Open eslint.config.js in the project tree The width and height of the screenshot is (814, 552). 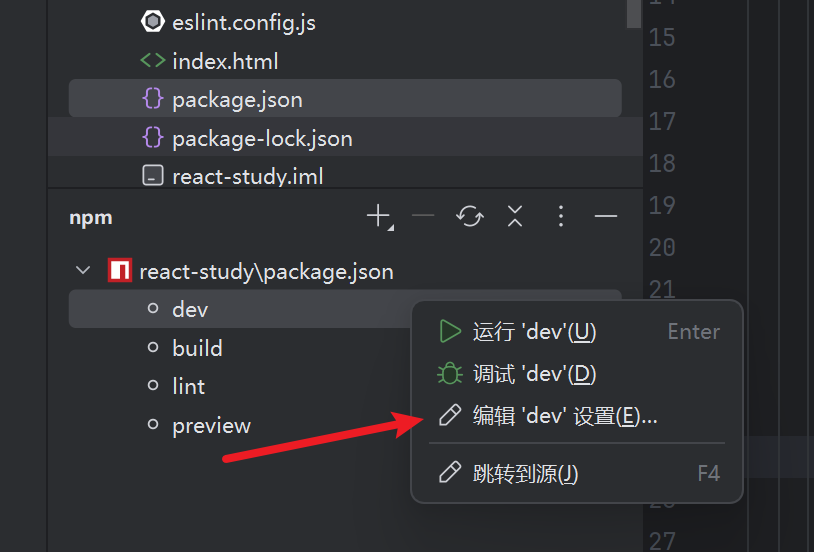coord(243,22)
